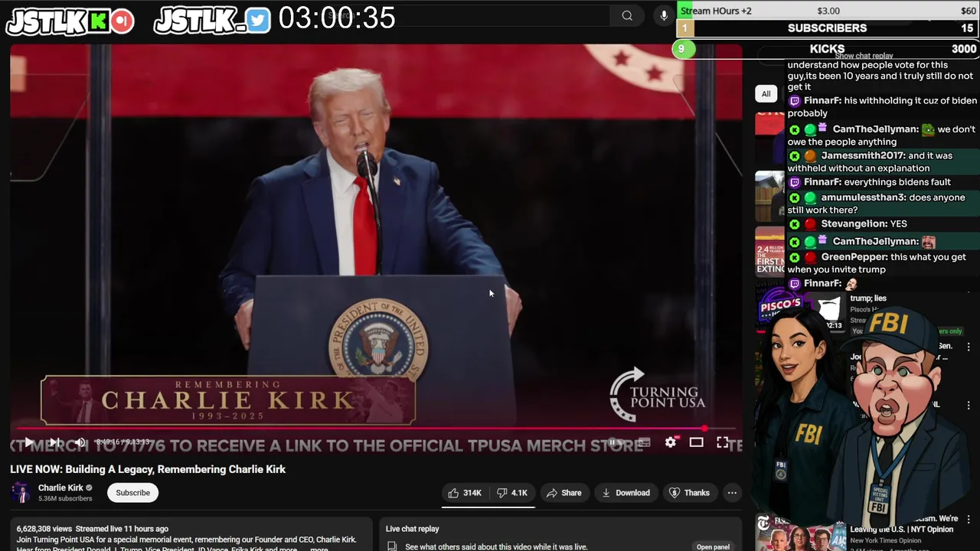The width and height of the screenshot is (980, 551).
Task: Play the video with the play button
Action: [x=28, y=442]
